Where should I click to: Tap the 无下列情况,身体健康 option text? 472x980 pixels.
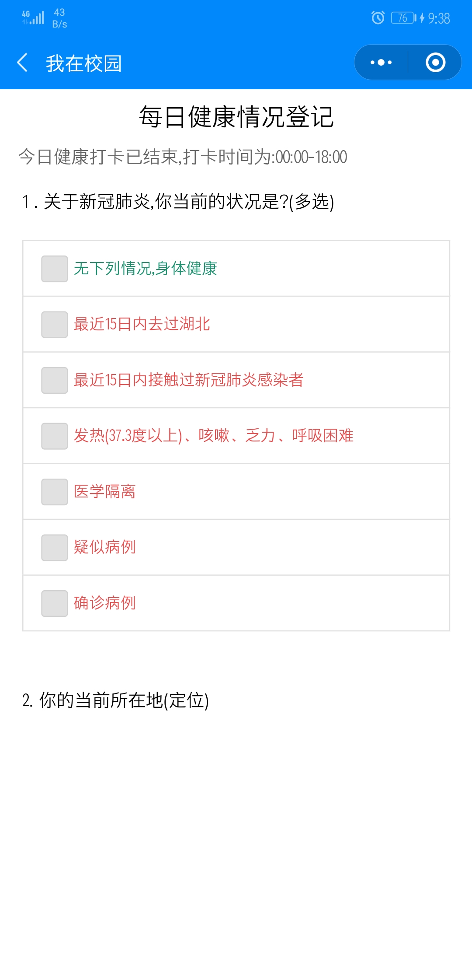pyautogui.click(x=145, y=269)
